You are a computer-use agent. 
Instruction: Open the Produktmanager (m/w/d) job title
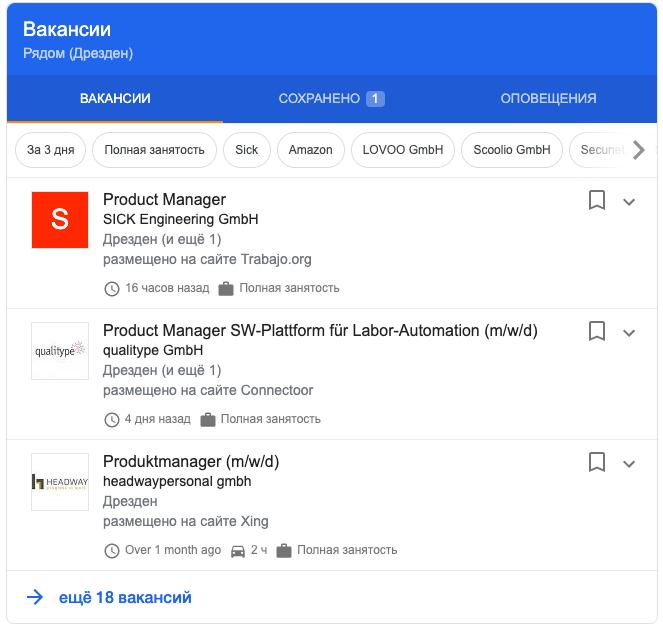(191, 461)
